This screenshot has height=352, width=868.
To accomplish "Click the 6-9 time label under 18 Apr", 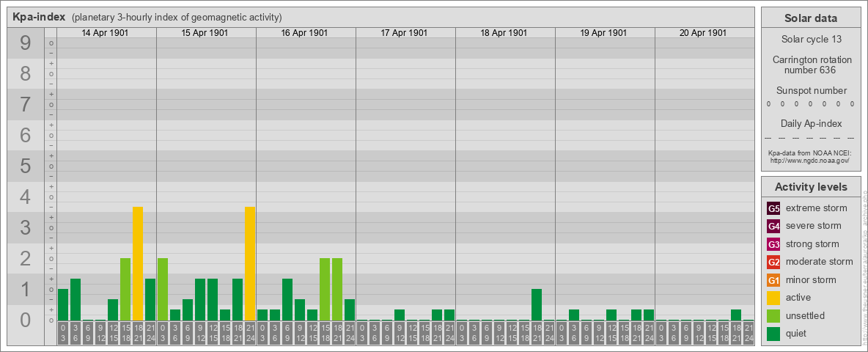I will [x=487, y=333].
